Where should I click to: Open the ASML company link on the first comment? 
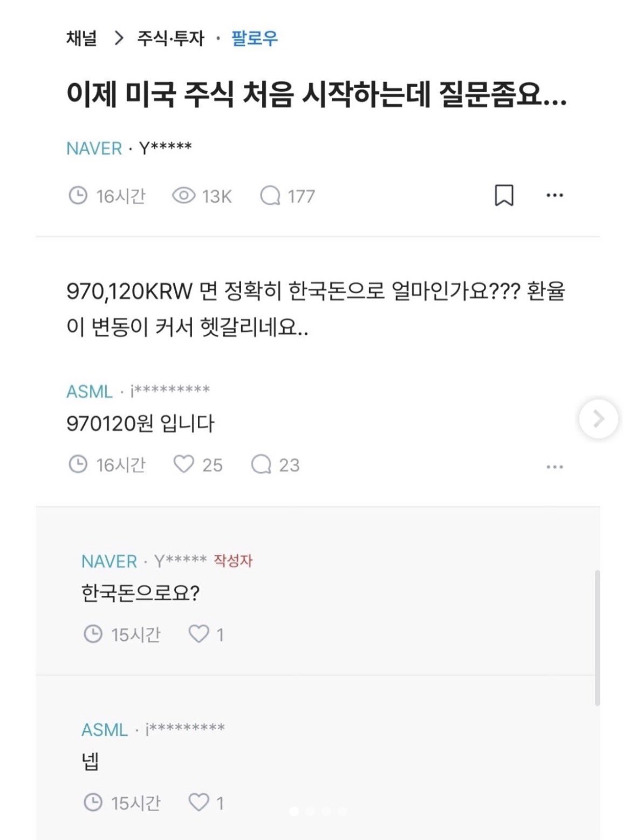90,391
